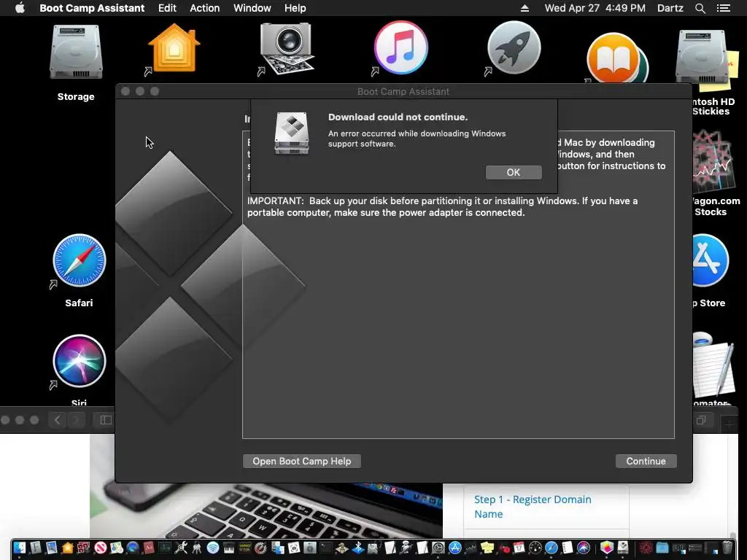Click the date and time in menu bar
Image resolution: width=747 pixels, height=560 pixels.
(595, 8)
